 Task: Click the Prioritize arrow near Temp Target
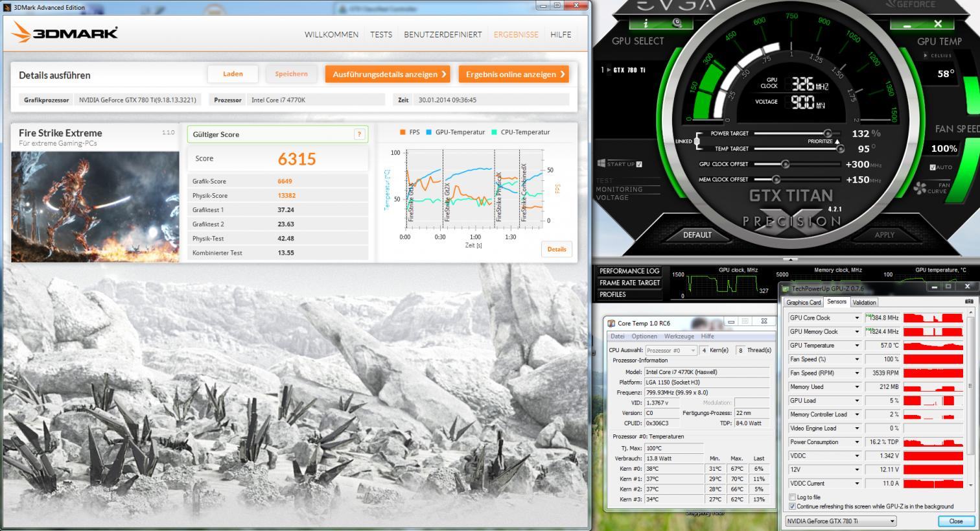pos(837,141)
